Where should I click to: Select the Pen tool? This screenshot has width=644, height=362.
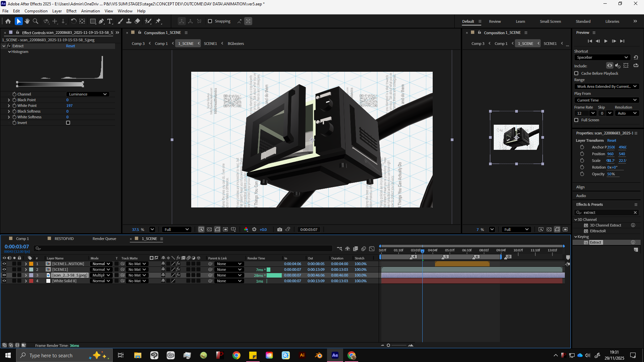coord(101,21)
